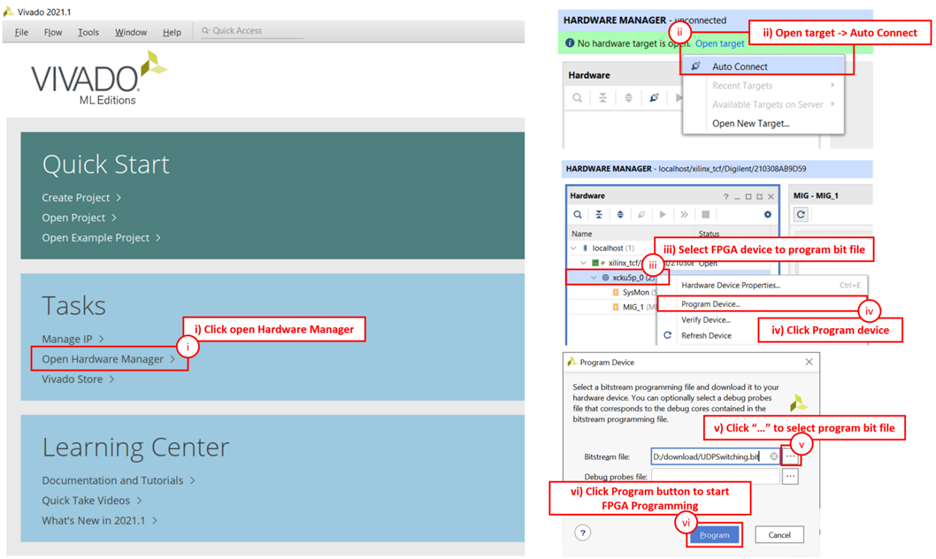
Task: Choose Hardware Device Properties... context menu entry
Action: point(762,285)
